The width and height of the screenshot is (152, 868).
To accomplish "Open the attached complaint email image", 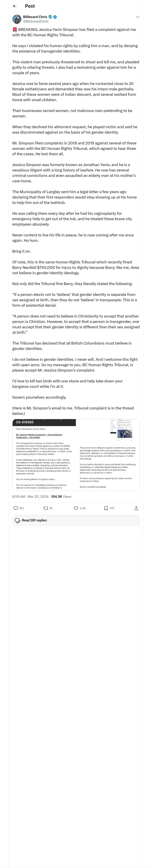I will tap(76, 455).
